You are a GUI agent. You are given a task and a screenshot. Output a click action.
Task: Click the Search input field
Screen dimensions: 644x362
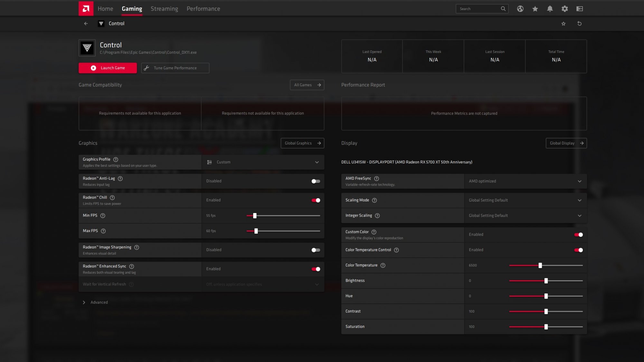(482, 9)
